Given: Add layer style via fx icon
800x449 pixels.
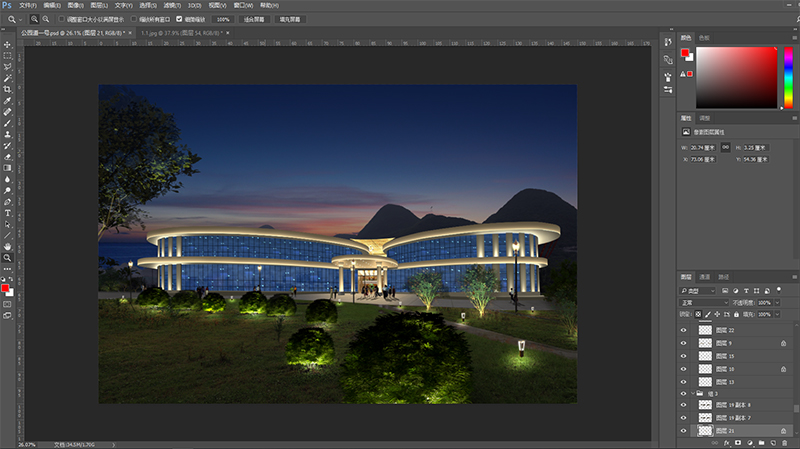Looking at the screenshot, I should click(724, 442).
